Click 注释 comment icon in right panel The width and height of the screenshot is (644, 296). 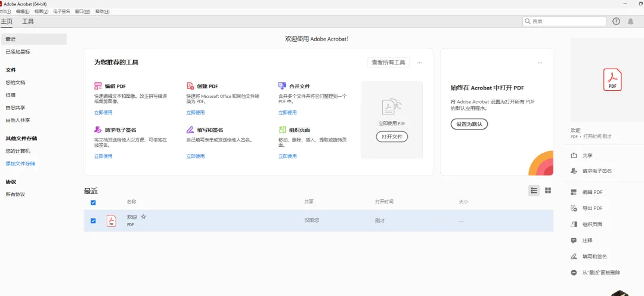pos(574,240)
